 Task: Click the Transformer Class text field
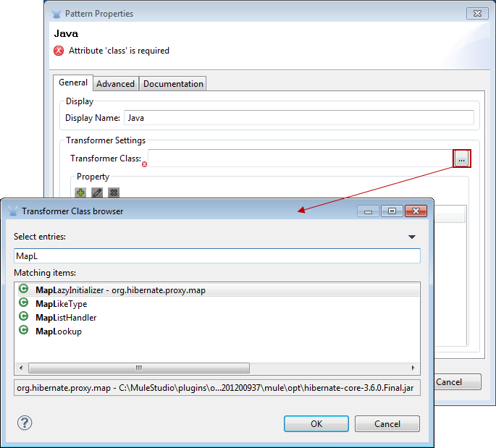300,158
